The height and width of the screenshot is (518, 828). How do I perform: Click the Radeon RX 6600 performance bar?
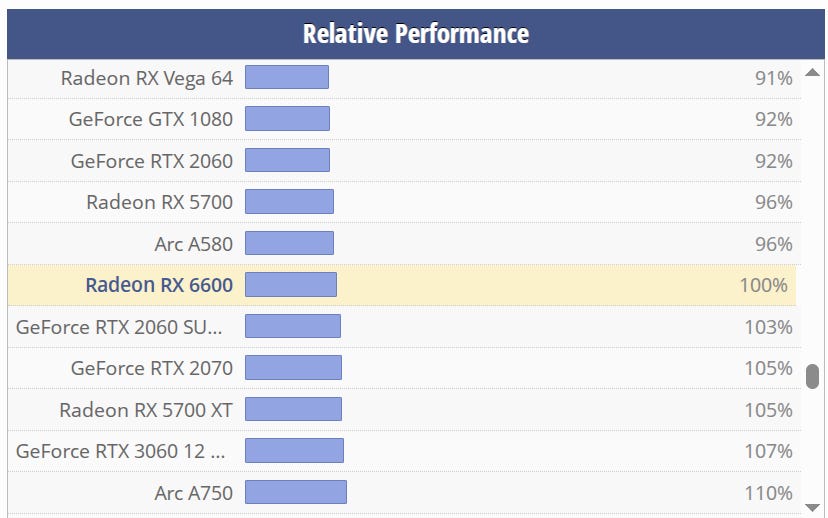291,285
